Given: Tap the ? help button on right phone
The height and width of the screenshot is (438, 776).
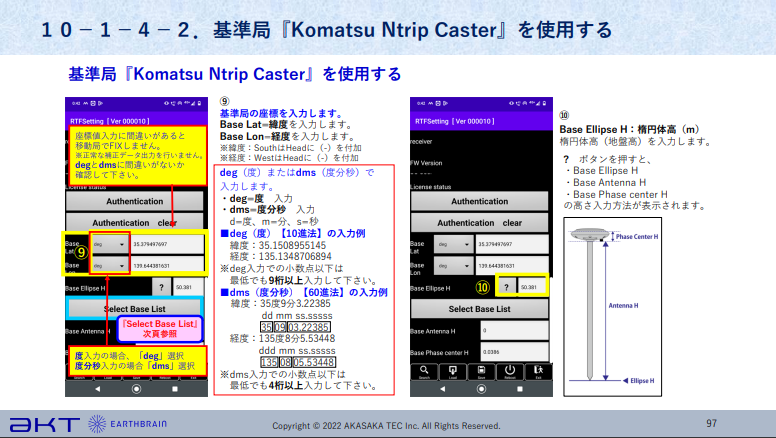Looking at the screenshot, I should tap(506, 287).
